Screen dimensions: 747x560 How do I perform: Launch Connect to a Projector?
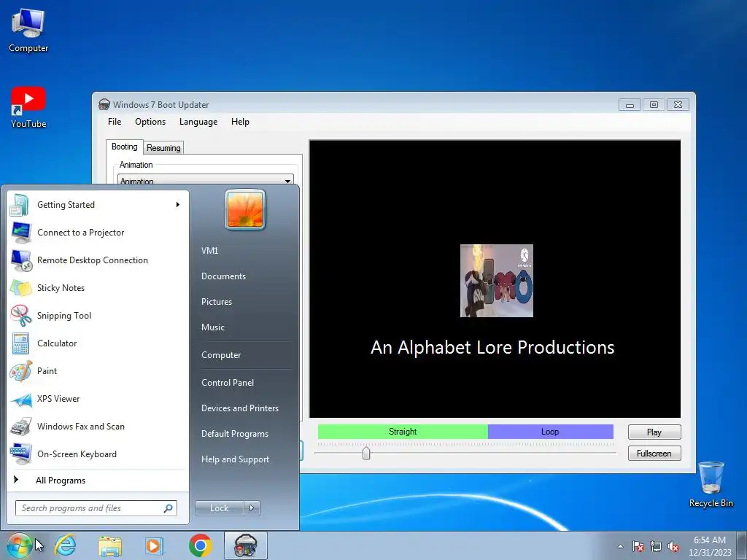coord(98,233)
